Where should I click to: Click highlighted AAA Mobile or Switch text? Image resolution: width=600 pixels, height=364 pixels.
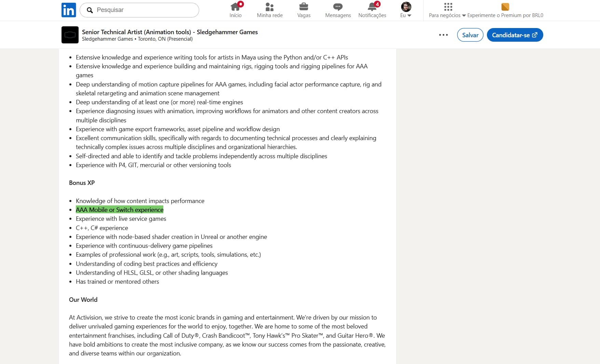120,210
